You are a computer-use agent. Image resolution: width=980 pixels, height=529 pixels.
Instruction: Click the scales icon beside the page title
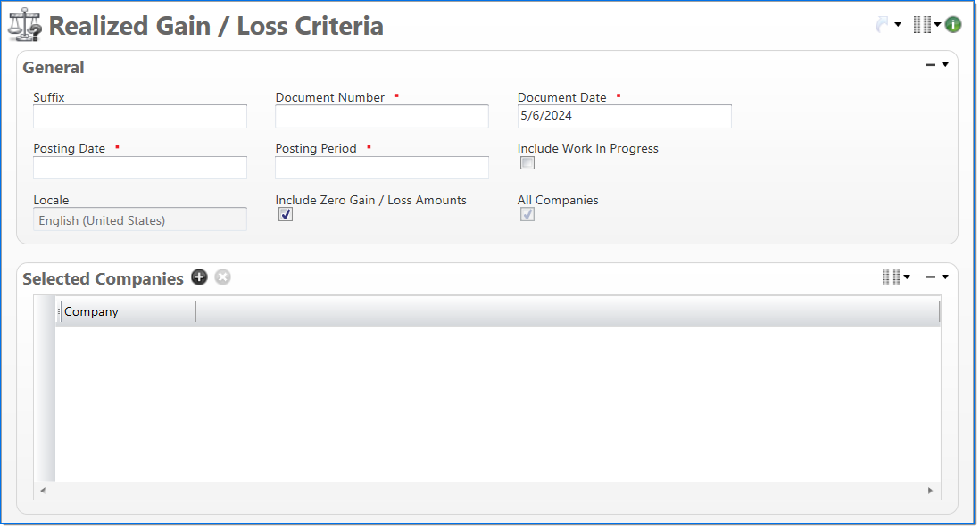click(x=24, y=25)
